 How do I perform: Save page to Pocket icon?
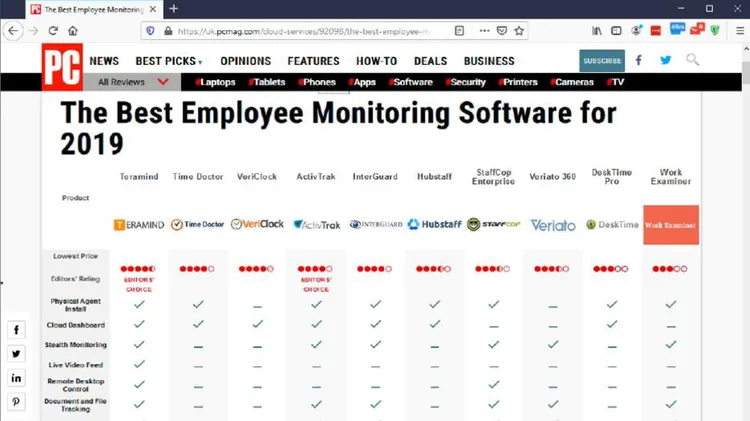point(502,31)
